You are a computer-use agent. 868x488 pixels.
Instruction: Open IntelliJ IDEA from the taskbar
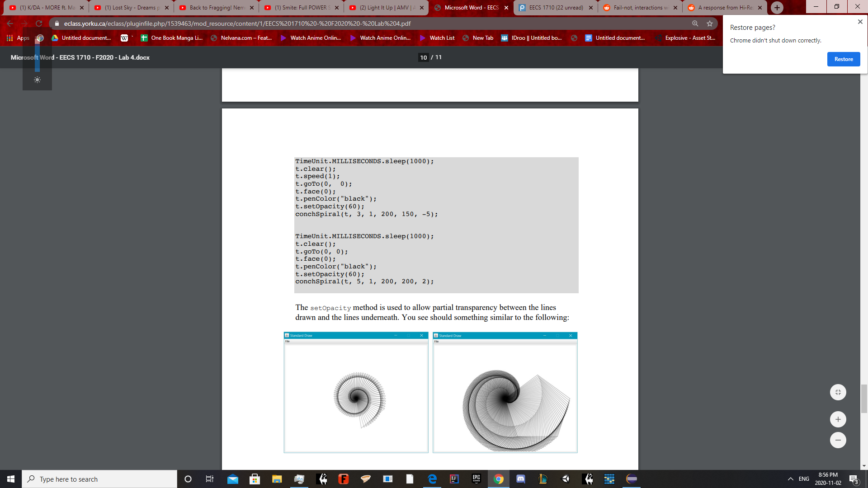point(453,479)
